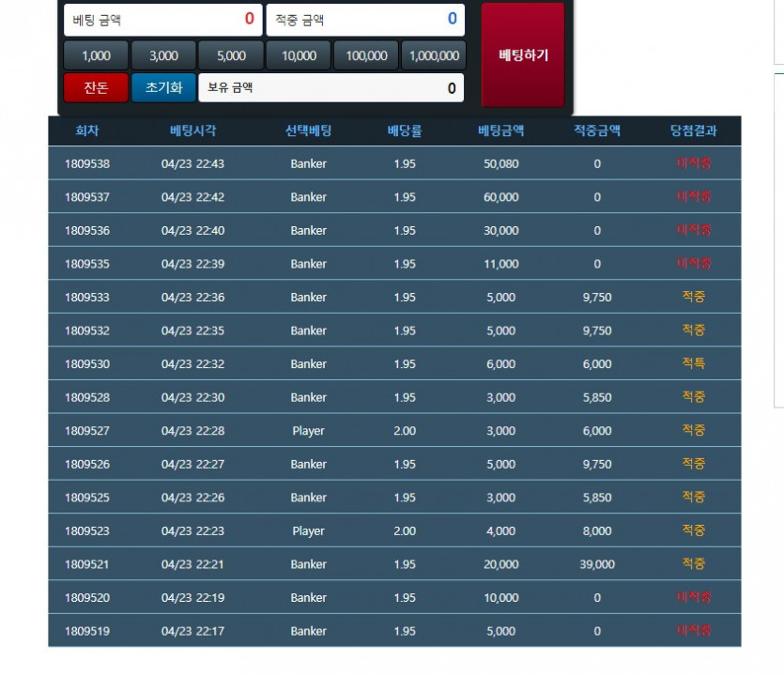The image size is (784, 676).
Task: Click the 60,000 bet amount cell
Action: point(501,197)
